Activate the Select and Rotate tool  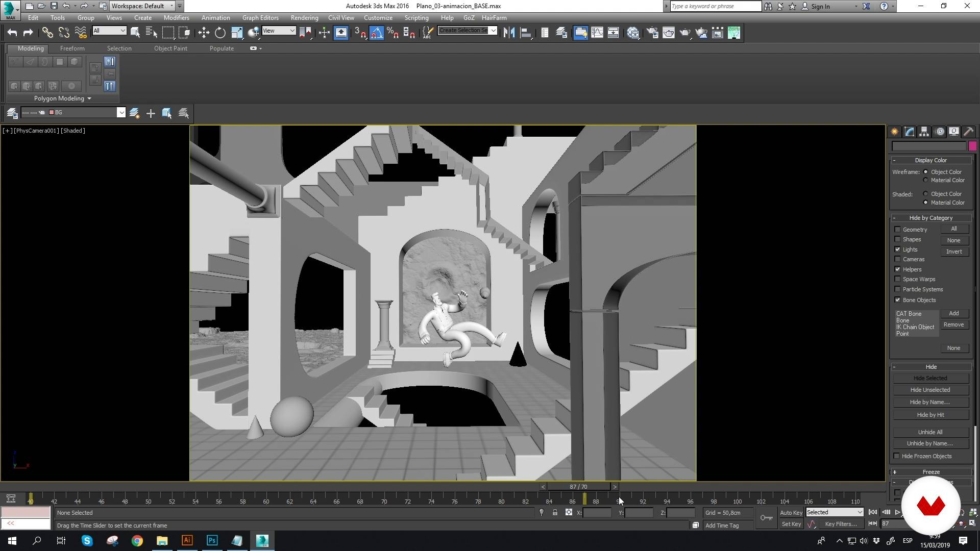[x=220, y=33]
